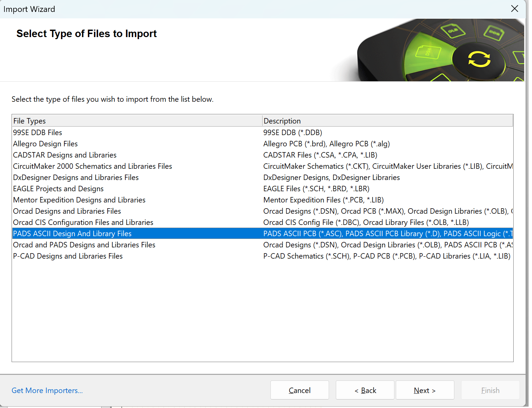Screen dimensions: 532x408
Task: Click the yellow refresh arrows icon in banner
Action: click(479, 59)
